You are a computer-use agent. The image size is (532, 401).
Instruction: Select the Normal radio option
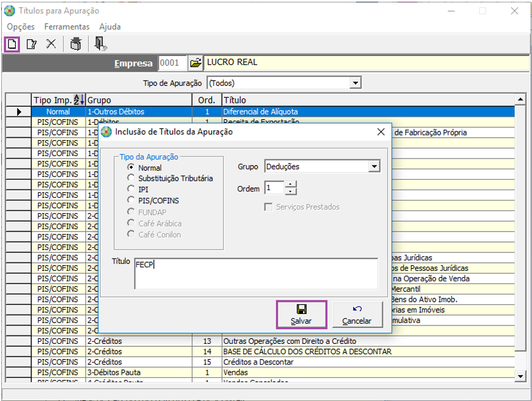point(131,167)
